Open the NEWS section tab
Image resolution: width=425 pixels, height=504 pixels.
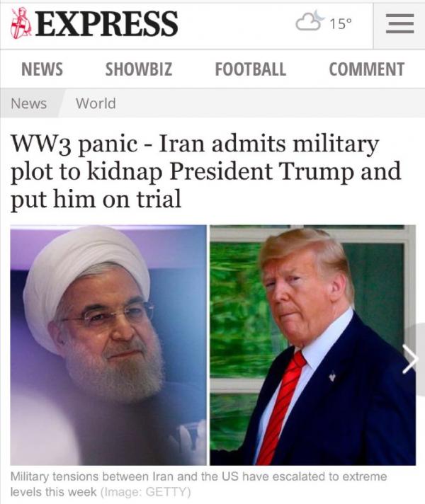click(42, 69)
